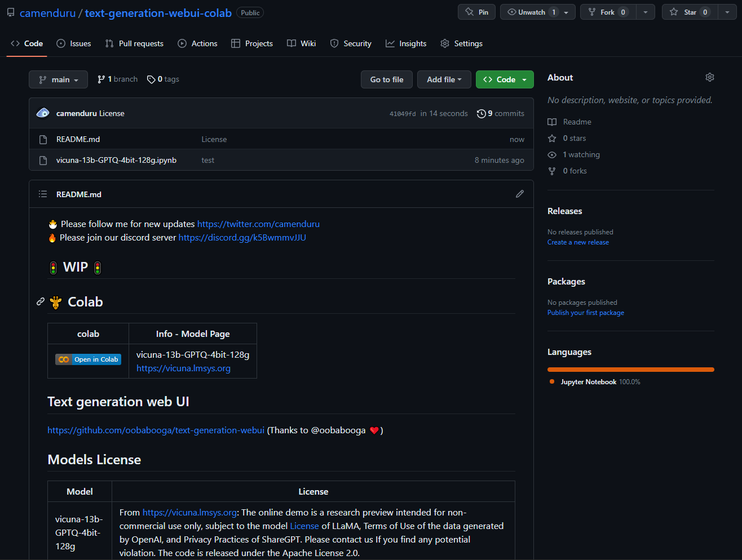Click the tags icon showing 0 tags
Viewport: 742px width, 560px height.
pos(151,79)
